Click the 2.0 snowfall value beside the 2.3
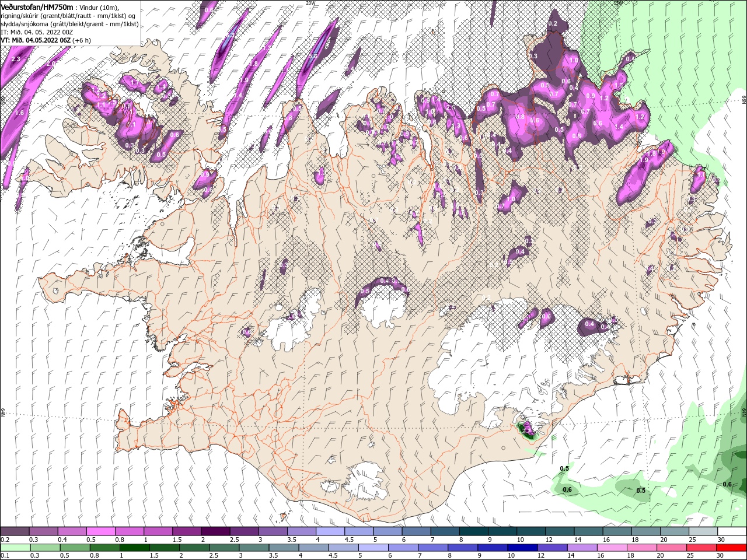747x560 pixels. pyautogui.click(x=51, y=64)
